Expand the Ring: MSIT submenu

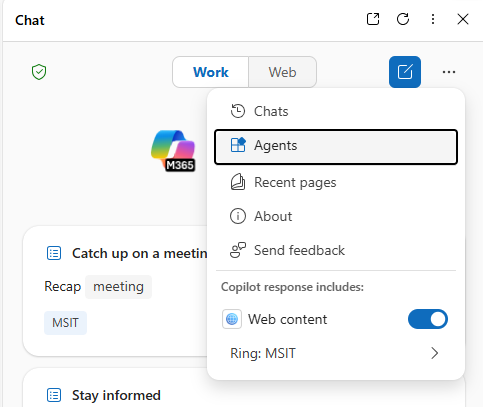coord(336,353)
